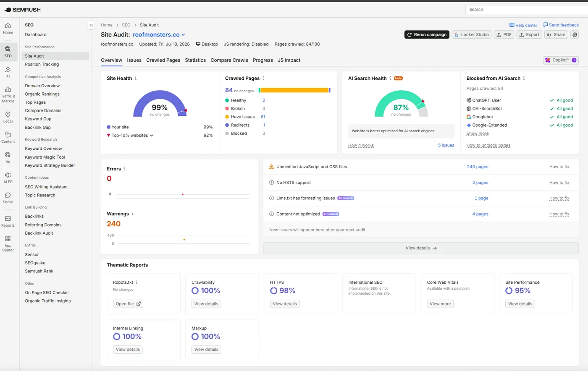This screenshot has height=371, width=588.
Task: Open 240 pages link for unminified files
Action: coord(478,167)
